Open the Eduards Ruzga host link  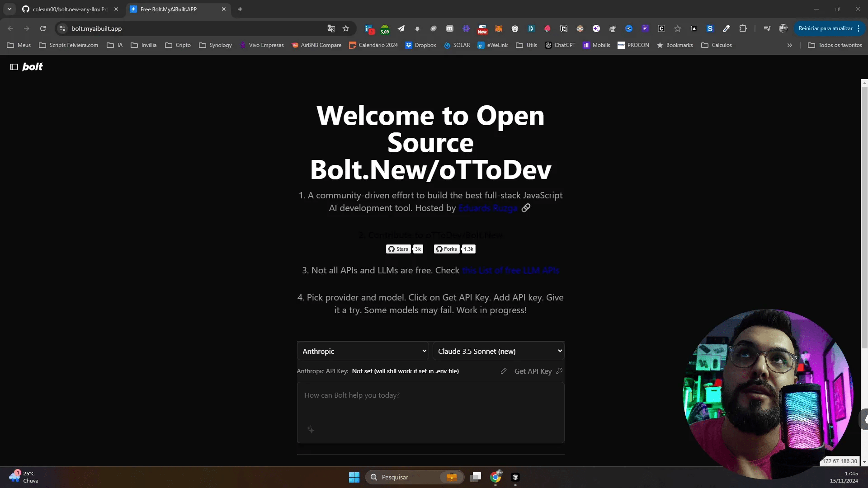pos(488,208)
